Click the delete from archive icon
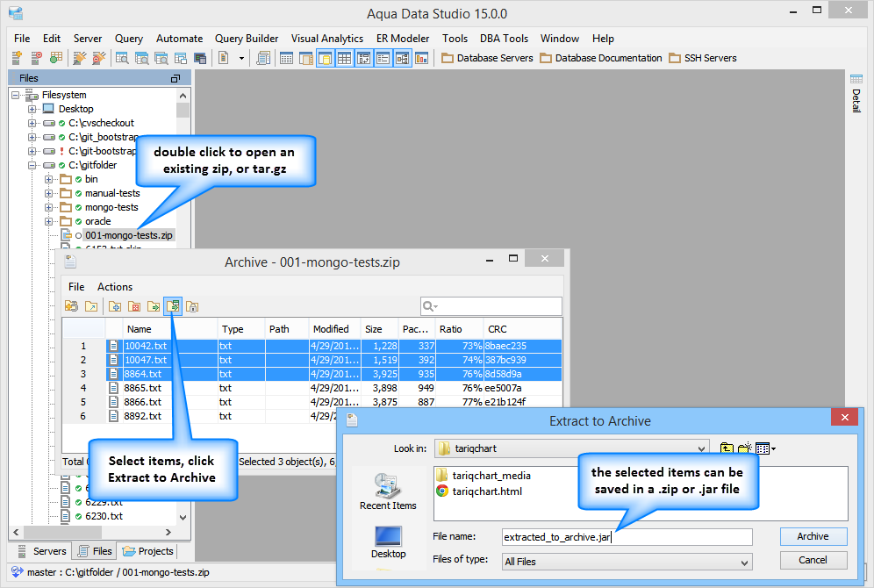Viewport: 874px width, 588px height. (134, 306)
